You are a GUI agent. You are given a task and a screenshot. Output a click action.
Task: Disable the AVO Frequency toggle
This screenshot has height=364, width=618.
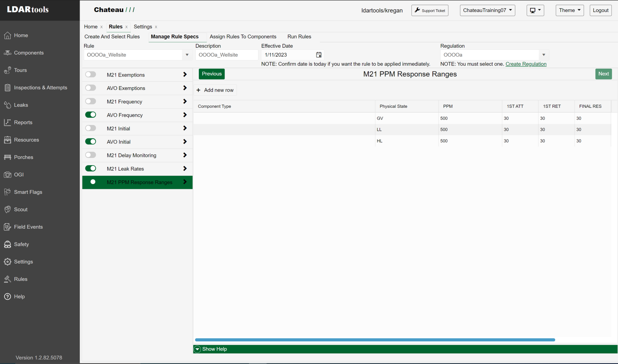(91, 115)
